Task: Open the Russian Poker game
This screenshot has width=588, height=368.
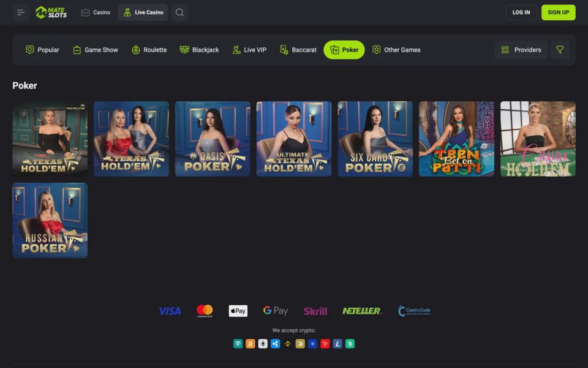Action: (x=50, y=220)
